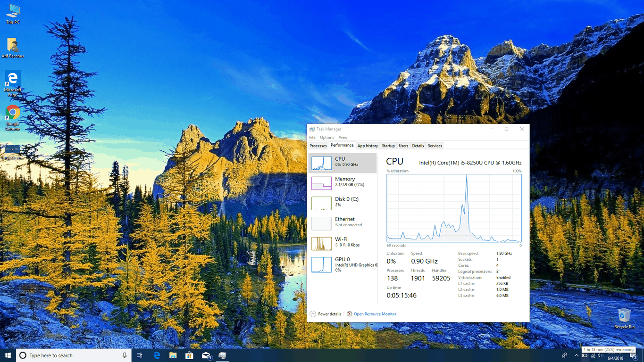Open the Mail app from the taskbar
Screen dimensions: 644x362
coord(206,355)
